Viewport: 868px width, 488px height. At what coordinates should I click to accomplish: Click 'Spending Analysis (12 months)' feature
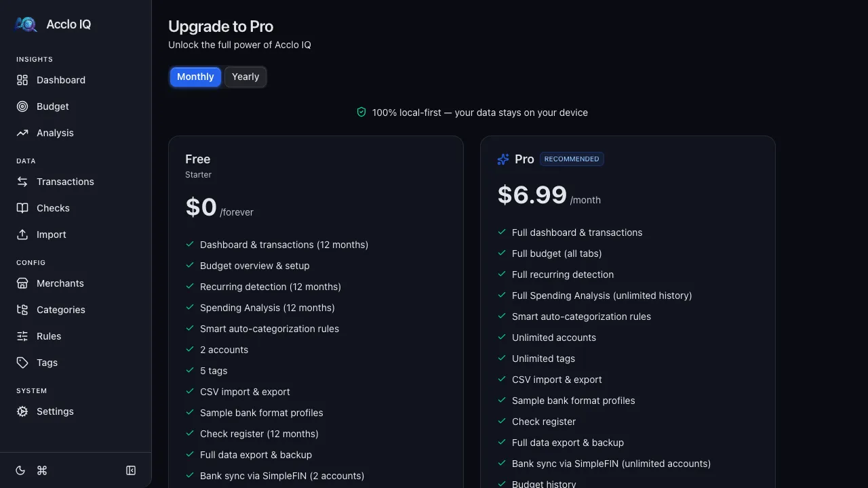point(267,308)
